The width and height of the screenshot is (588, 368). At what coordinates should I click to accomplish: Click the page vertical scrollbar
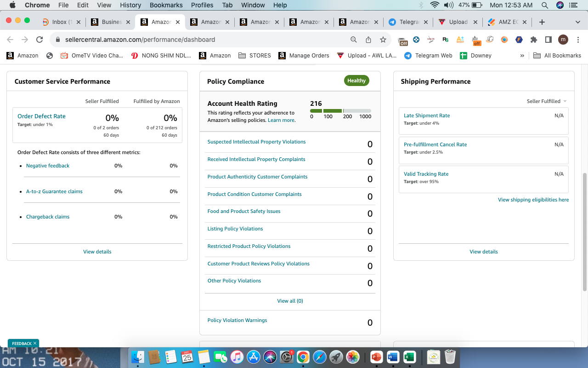[x=585, y=232]
